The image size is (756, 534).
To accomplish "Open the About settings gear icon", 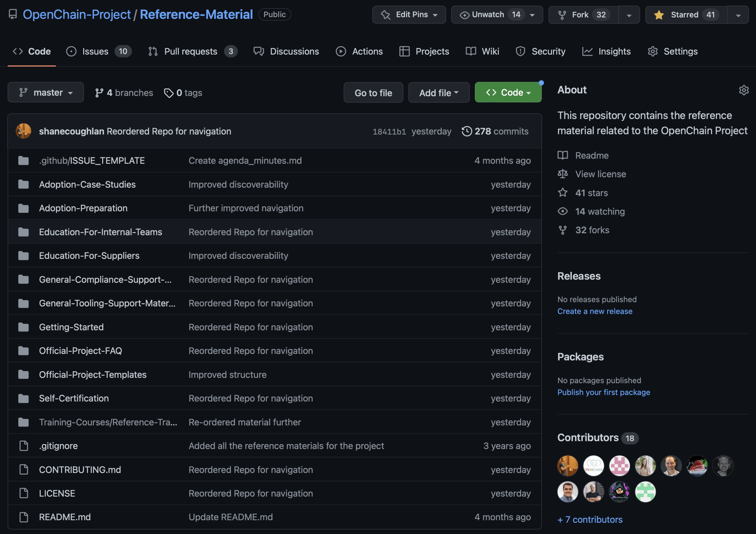I will coord(744,90).
